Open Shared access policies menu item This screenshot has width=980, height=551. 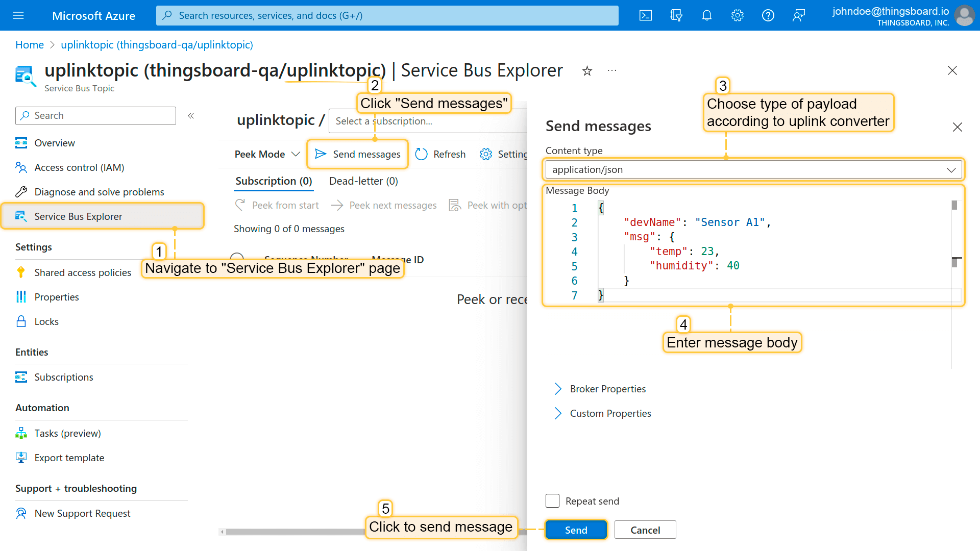point(83,272)
